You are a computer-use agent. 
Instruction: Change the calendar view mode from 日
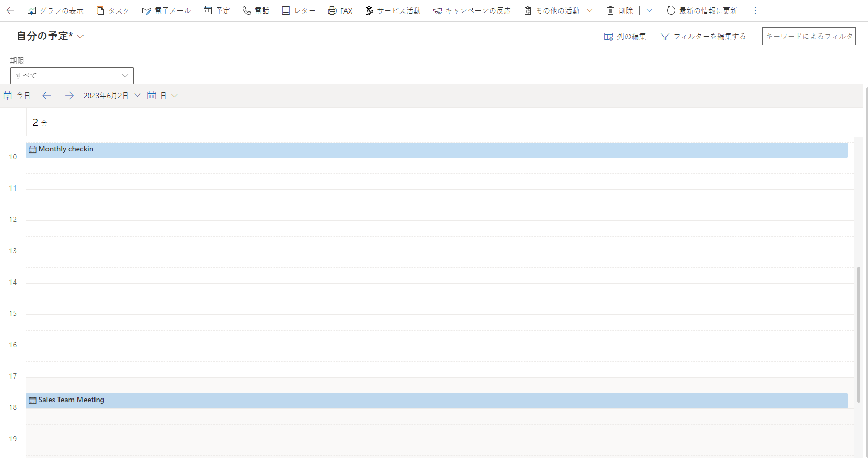(162, 96)
